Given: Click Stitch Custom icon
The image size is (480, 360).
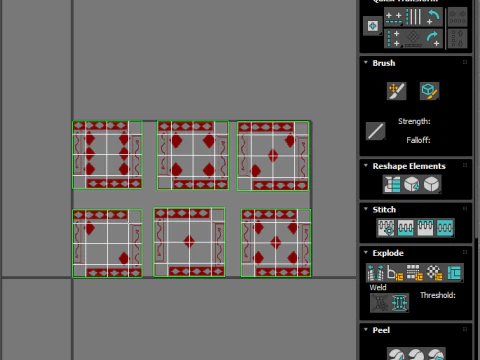Looking at the screenshot, I should tap(445, 228).
